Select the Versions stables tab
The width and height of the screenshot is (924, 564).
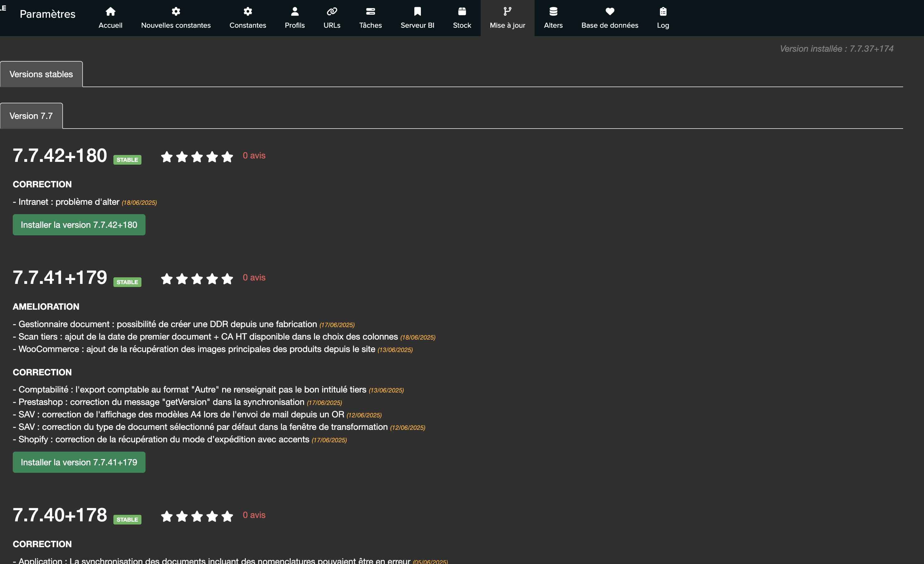click(41, 74)
